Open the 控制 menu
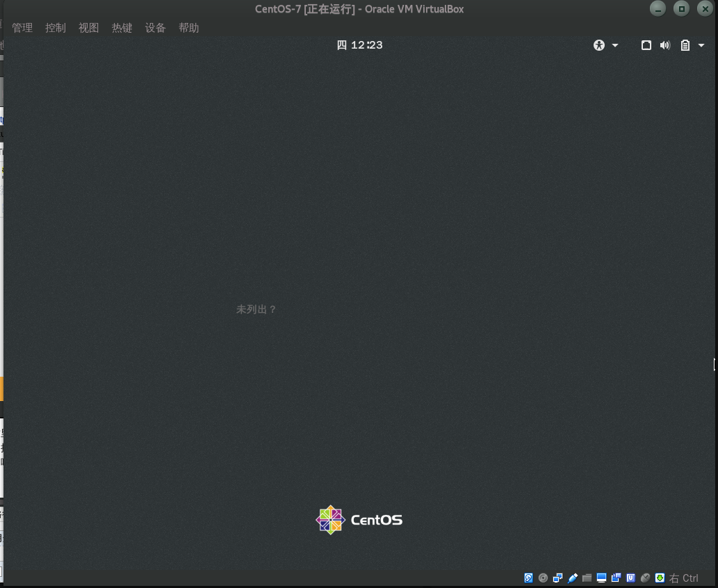Screen dimensions: 718x588 pos(56,28)
